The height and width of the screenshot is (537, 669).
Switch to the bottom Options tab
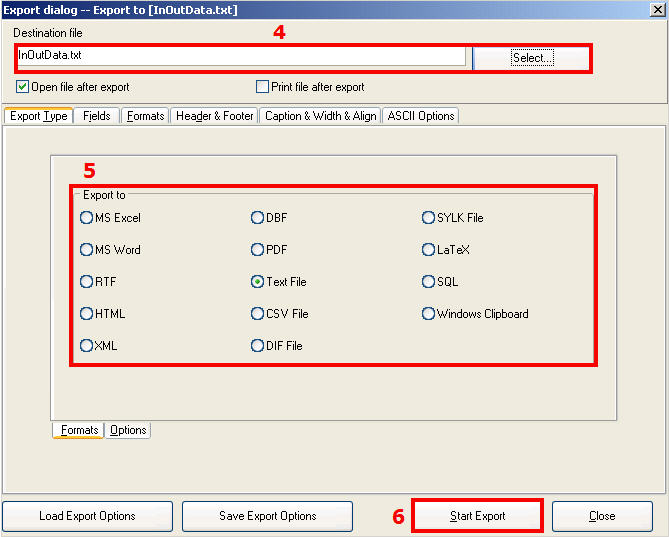pos(128,430)
